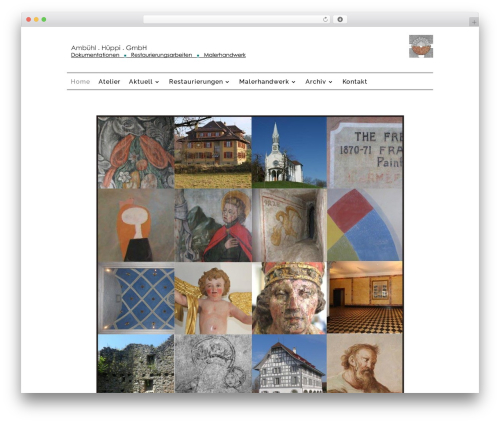This screenshot has height=423, width=500.
Task: Expand the Restaurierungen dropdown chevron
Action: coord(227,82)
